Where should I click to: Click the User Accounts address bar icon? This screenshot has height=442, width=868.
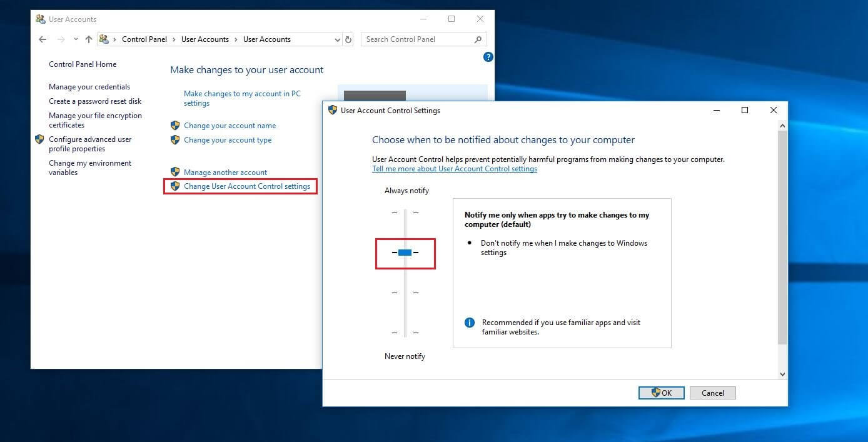point(104,39)
